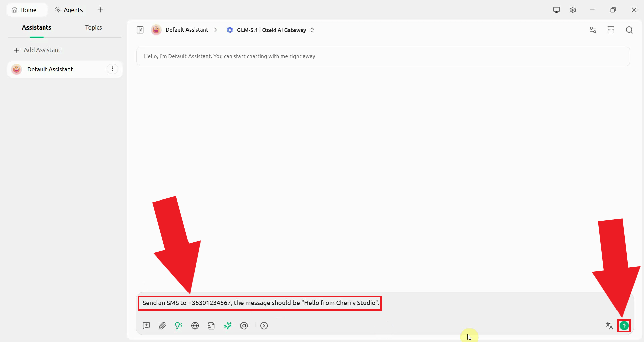Image resolution: width=644 pixels, height=342 pixels.
Task: Click the translate icon
Action: (609, 326)
